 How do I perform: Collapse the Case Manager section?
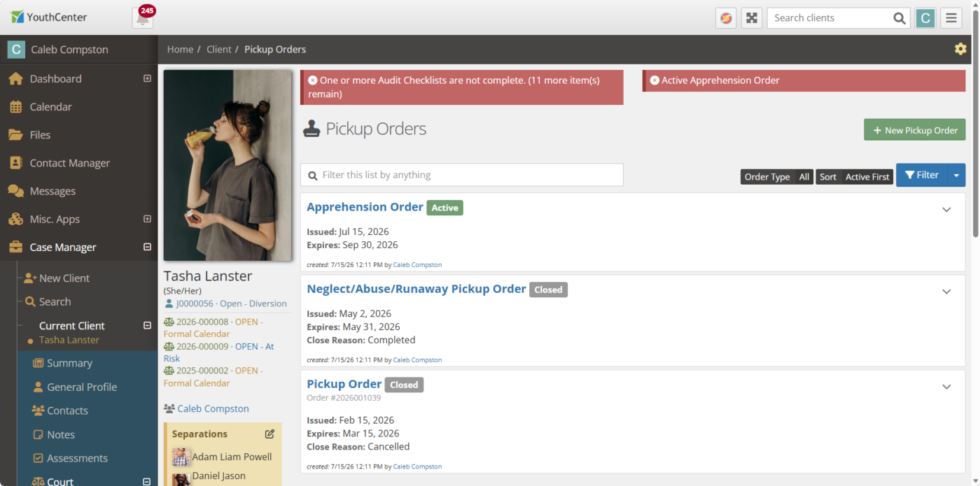tap(147, 247)
